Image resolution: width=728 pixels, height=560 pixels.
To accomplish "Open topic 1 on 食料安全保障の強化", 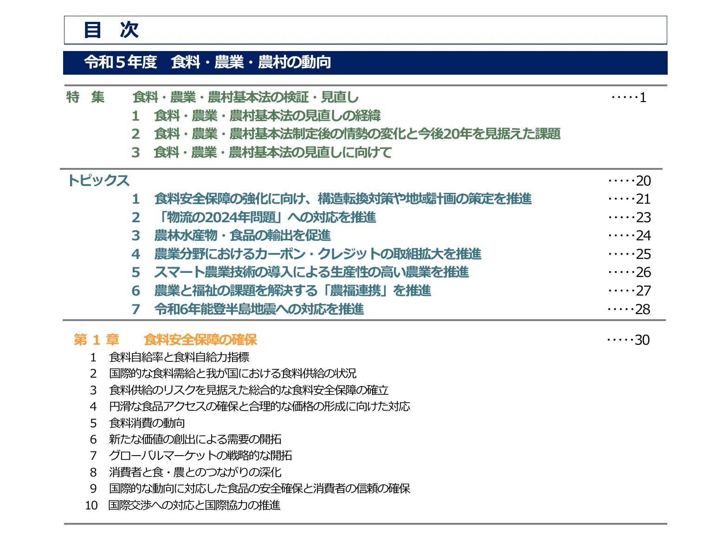I will 342,199.
